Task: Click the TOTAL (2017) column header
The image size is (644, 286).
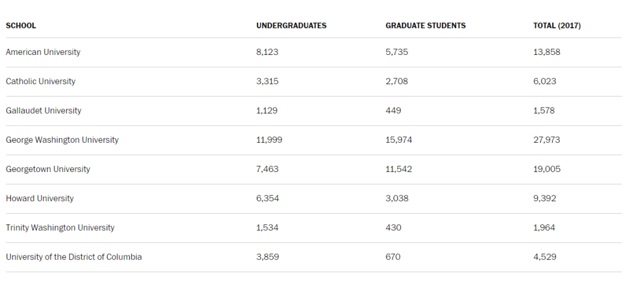Action: click(x=556, y=26)
